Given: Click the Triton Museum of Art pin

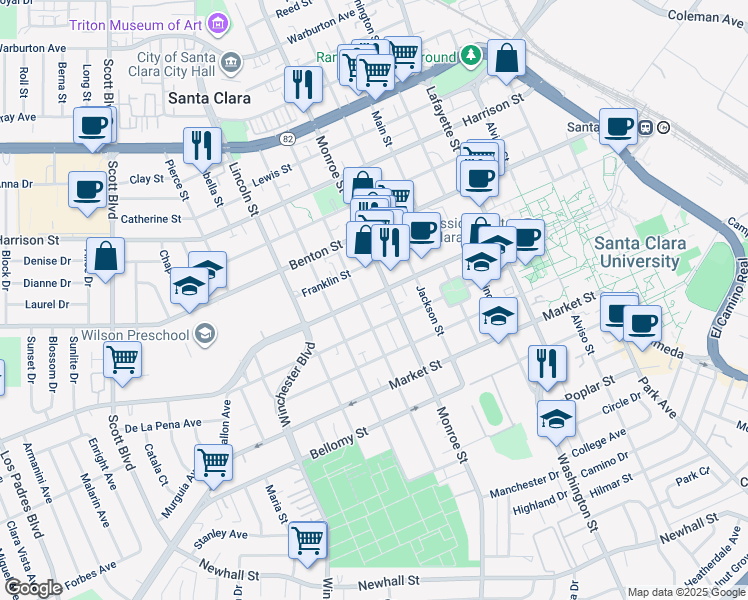Looking at the screenshot, I should click(218, 24).
